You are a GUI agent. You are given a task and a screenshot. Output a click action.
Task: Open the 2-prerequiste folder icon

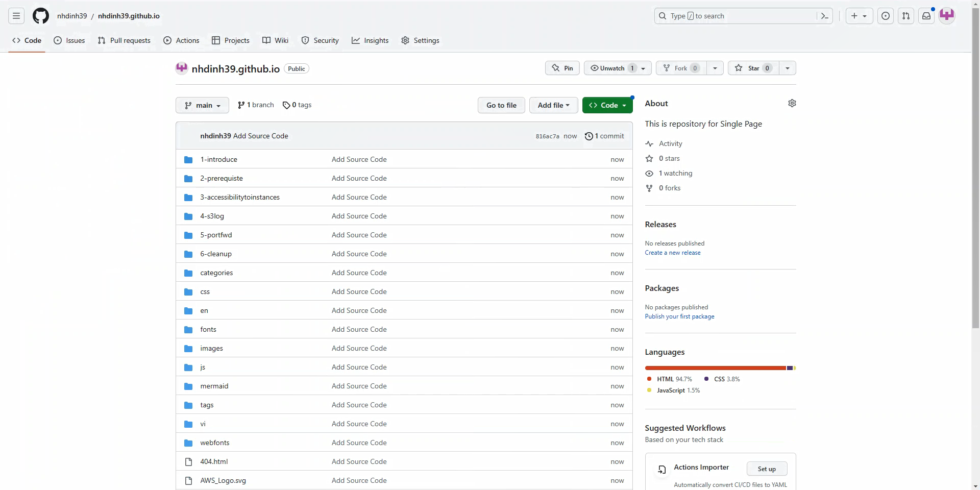point(188,178)
